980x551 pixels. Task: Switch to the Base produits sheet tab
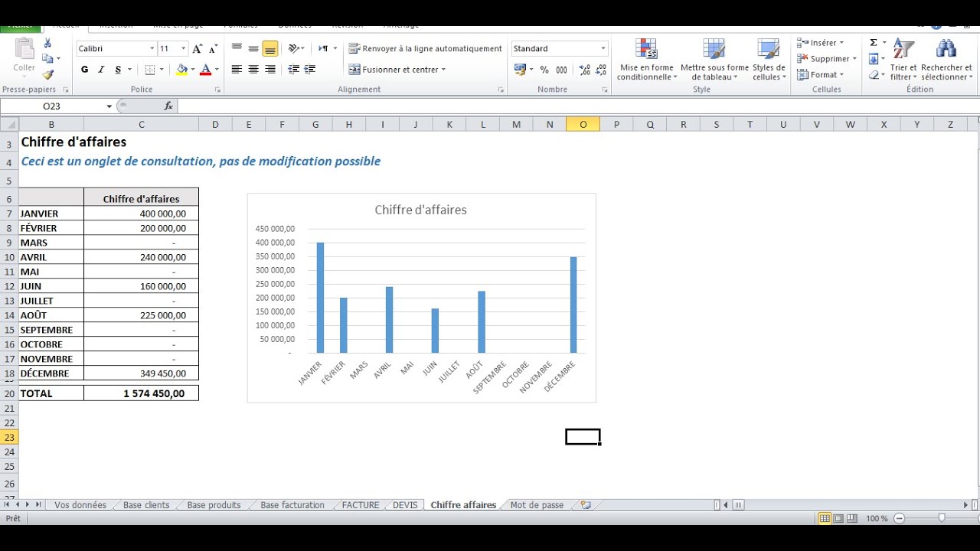click(214, 505)
